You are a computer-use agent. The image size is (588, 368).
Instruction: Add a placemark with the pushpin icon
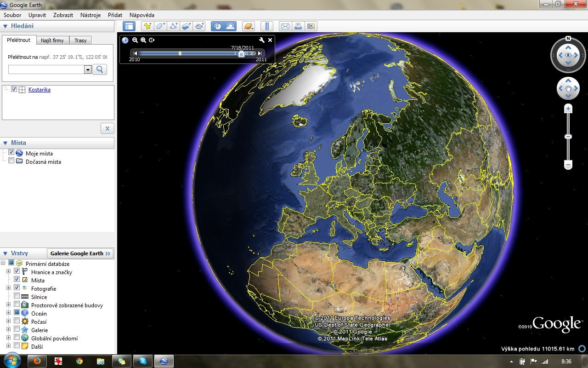pos(147,26)
